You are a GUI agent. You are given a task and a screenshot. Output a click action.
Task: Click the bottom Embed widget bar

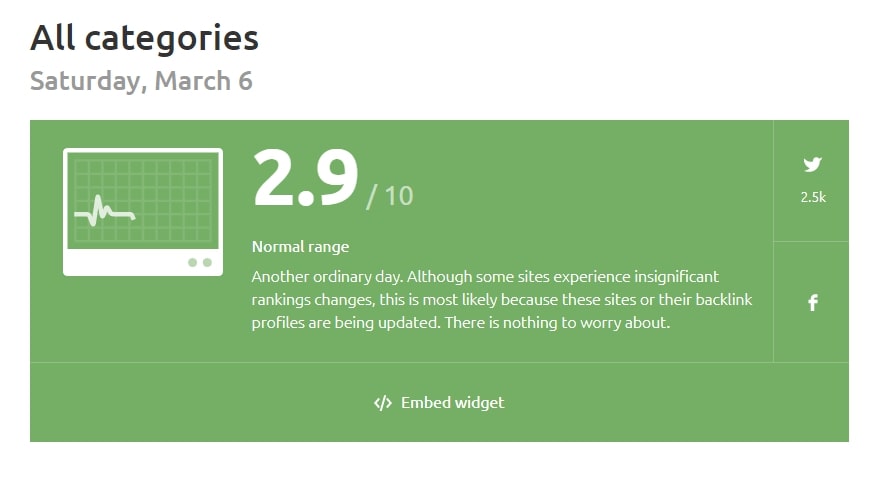click(439, 402)
